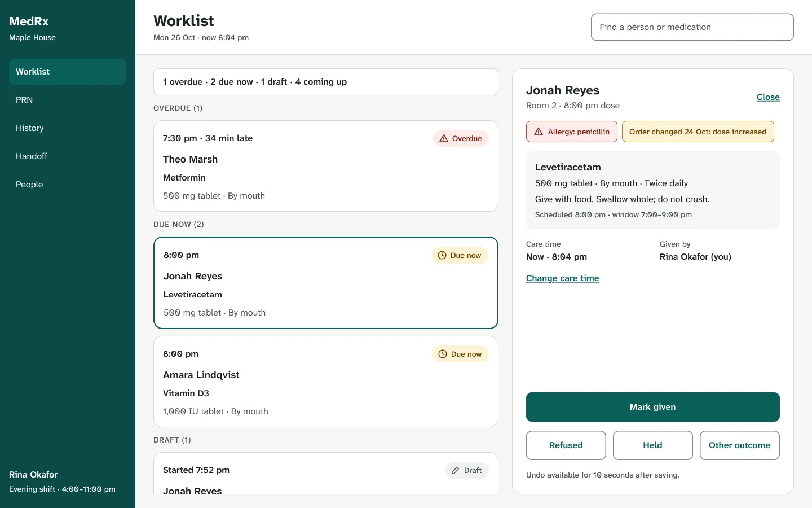Open the Amara Lindqvist Vitamin D3 card
This screenshot has height=508, width=812.
(326, 382)
